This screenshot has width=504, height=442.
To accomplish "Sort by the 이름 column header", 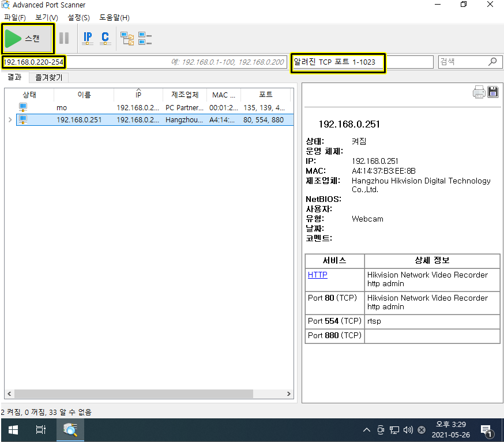I will click(84, 95).
